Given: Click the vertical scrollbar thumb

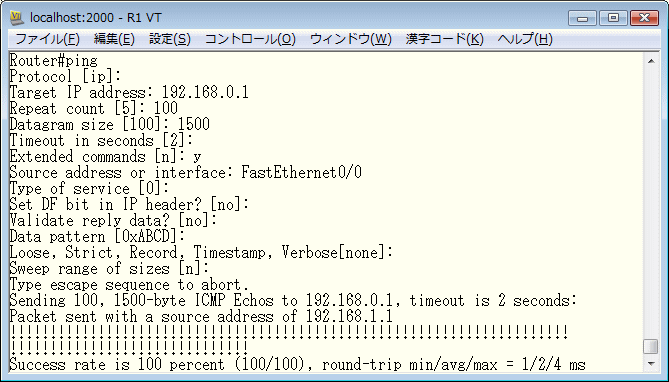Looking at the screenshot, I should coord(651,347).
